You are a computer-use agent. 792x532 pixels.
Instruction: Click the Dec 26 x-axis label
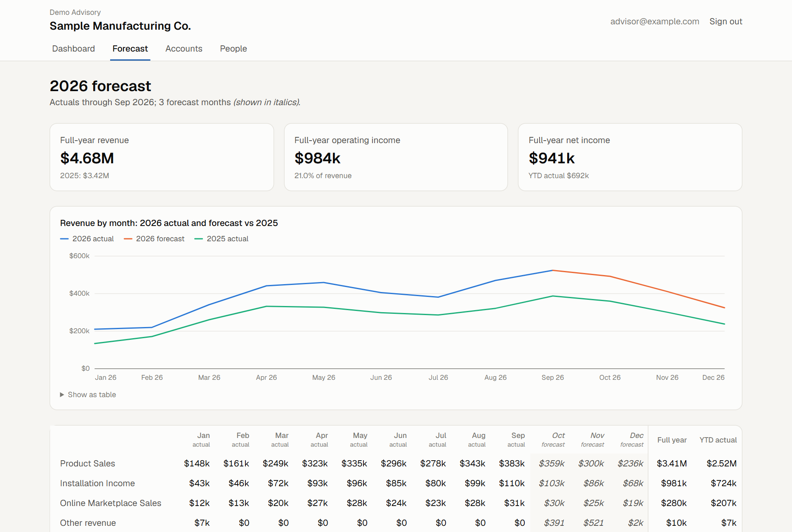tap(713, 377)
